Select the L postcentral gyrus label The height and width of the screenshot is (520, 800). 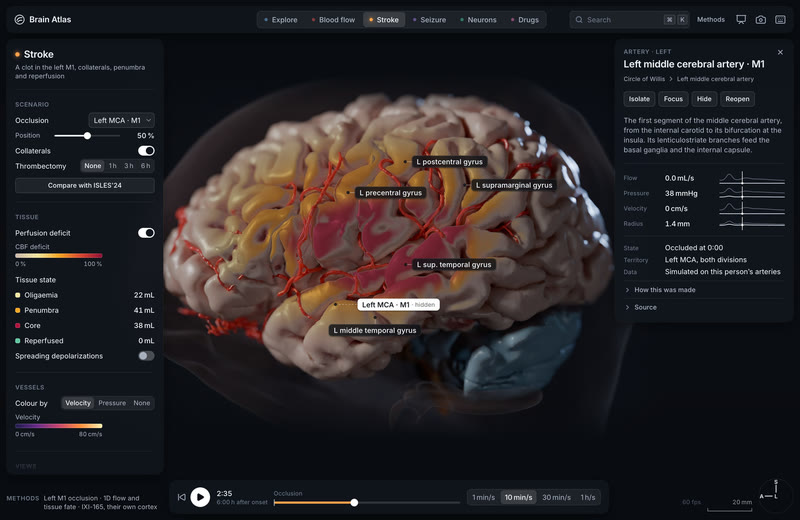(449, 162)
